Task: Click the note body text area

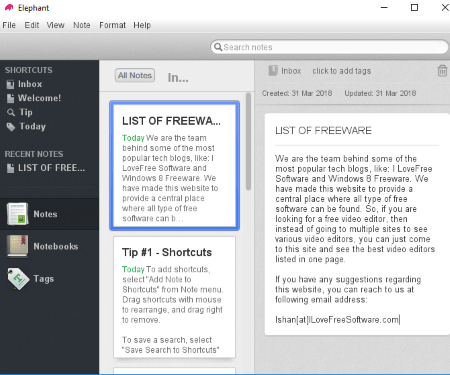Action: click(x=355, y=239)
